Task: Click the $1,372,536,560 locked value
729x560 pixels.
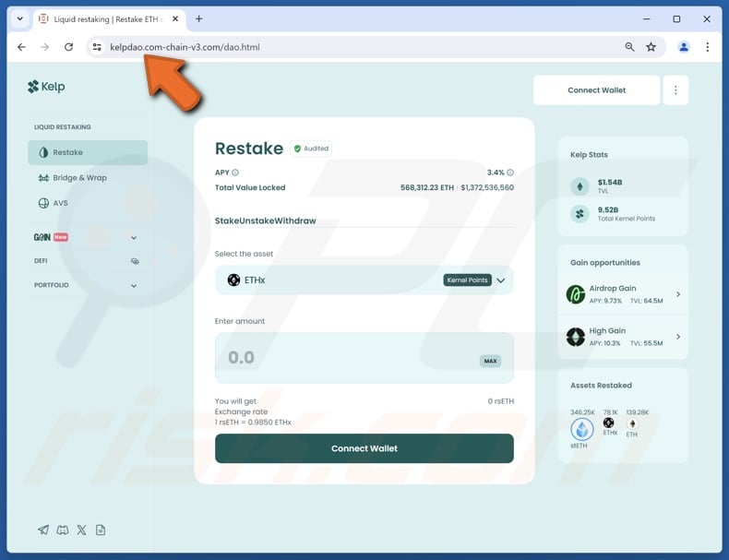Action: [x=487, y=188]
